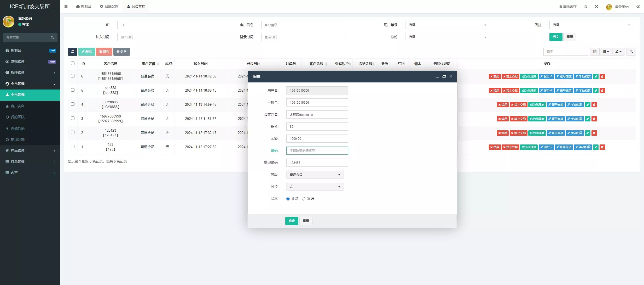Click the sidebar search icon in 搜索菜单
The image size is (644, 285).
point(52,37)
